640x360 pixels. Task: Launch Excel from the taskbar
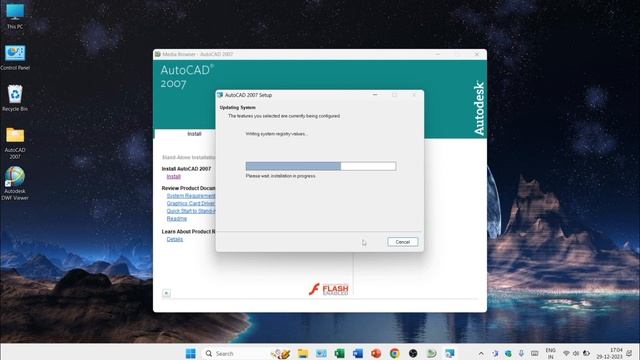coord(340,353)
